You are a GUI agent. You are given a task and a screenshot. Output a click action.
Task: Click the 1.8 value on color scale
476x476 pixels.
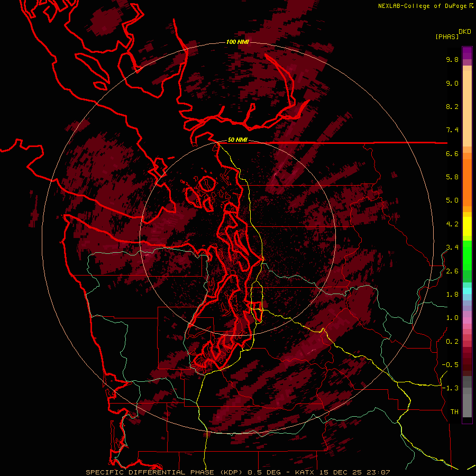pos(452,295)
